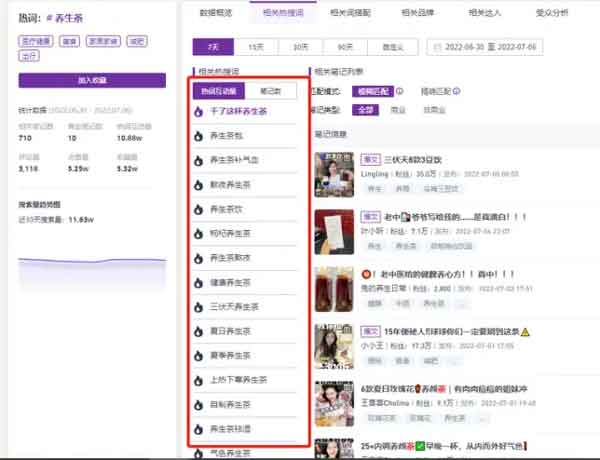Click flame icon beside 夏日养生茶
This screenshot has height=460, width=600.
tap(198, 331)
